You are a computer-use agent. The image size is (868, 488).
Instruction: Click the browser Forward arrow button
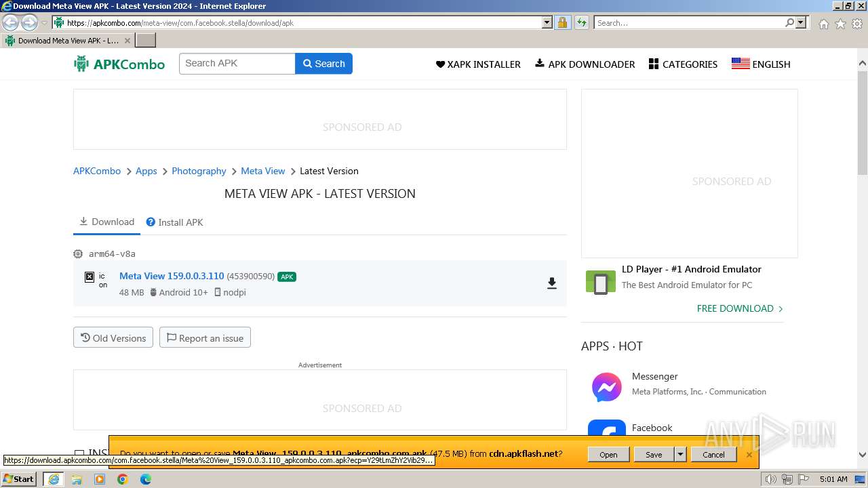29,23
